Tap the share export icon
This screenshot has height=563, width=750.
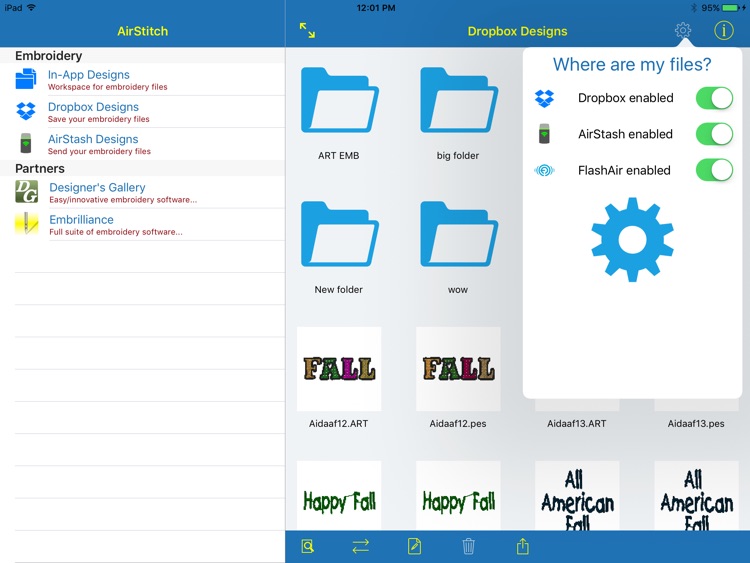pyautogui.click(x=522, y=546)
